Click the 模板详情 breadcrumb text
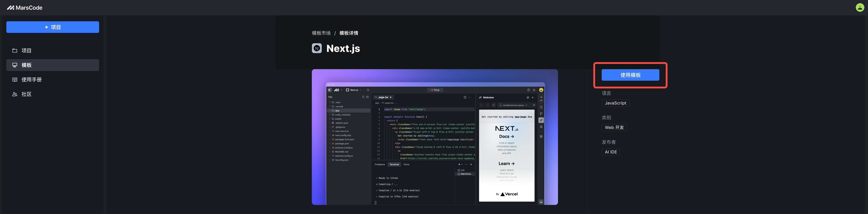This screenshot has height=214, width=868. tap(348, 33)
